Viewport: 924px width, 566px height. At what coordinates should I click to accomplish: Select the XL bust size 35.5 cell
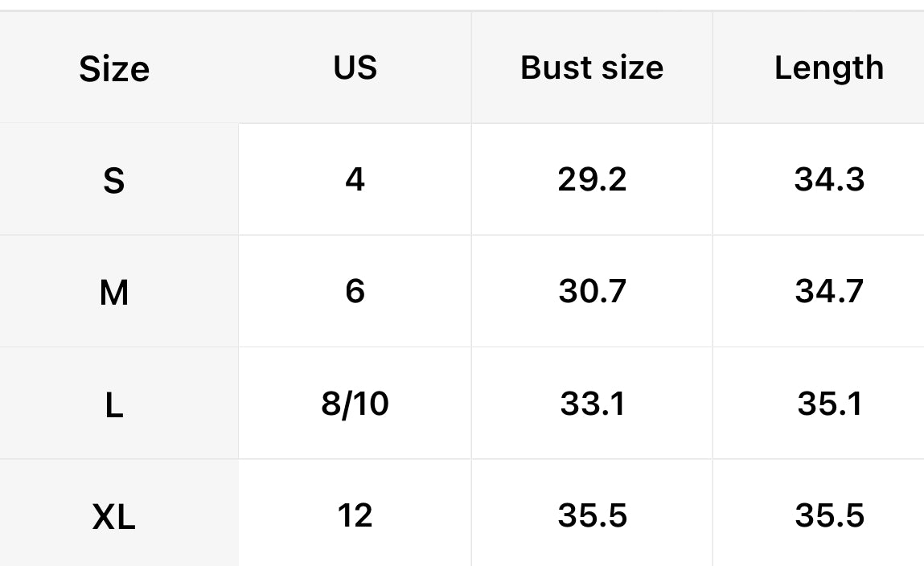pos(592,515)
